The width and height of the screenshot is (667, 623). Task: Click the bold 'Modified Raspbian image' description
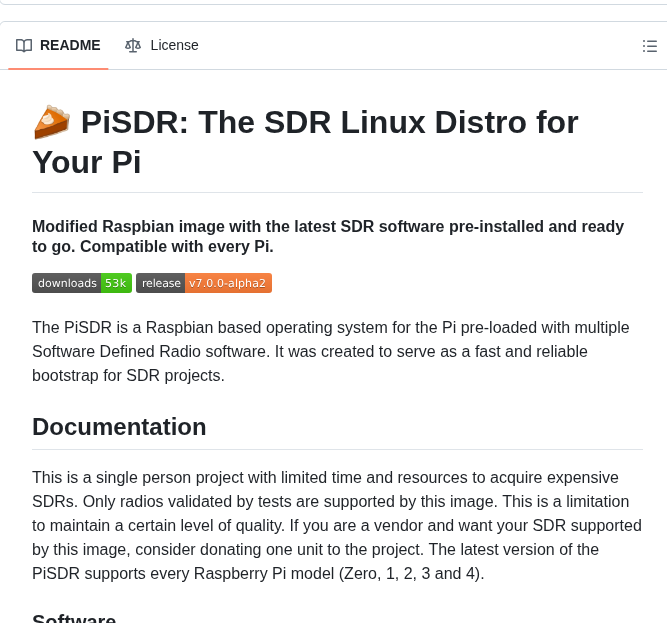point(328,236)
